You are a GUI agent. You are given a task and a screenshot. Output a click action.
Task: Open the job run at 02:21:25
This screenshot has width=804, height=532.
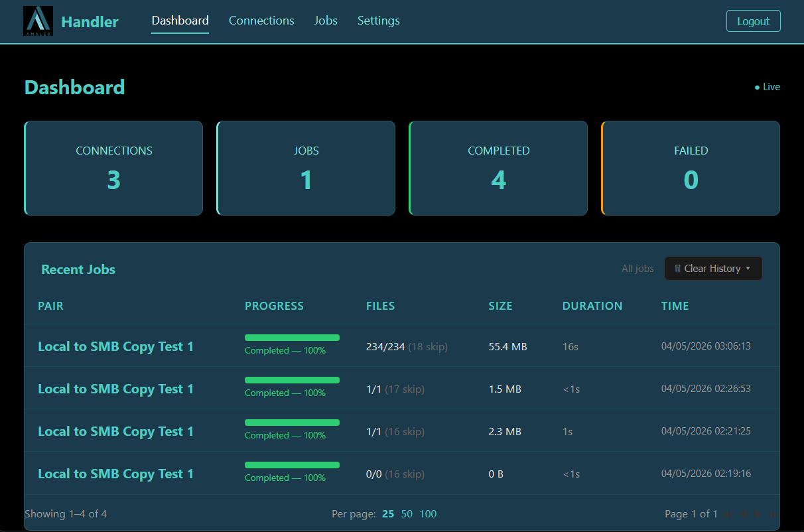point(402,431)
